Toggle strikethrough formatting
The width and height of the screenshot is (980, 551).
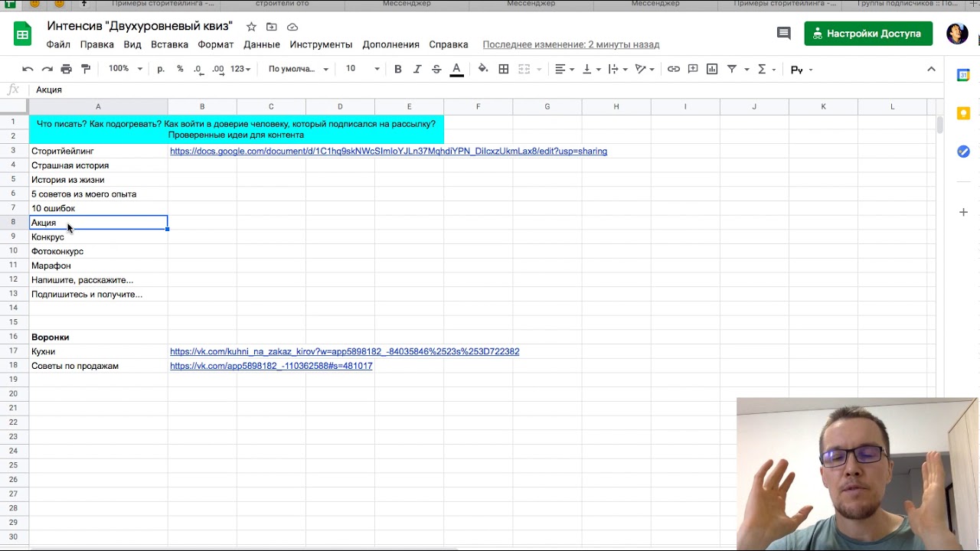[436, 69]
